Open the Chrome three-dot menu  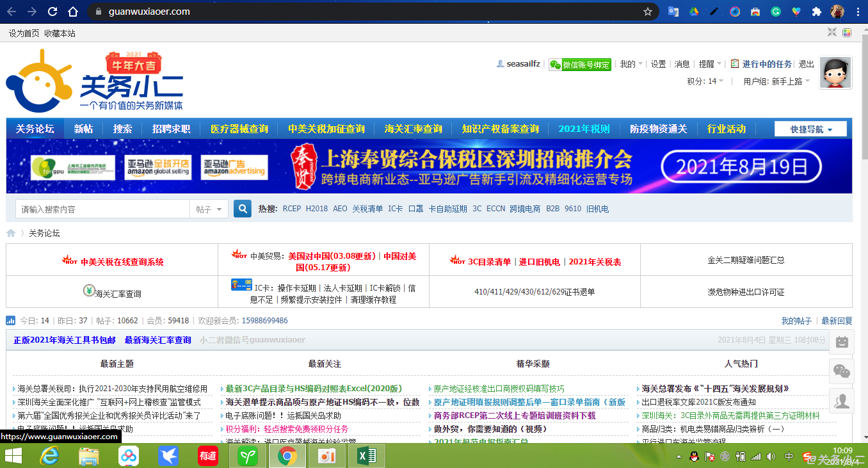click(x=858, y=12)
